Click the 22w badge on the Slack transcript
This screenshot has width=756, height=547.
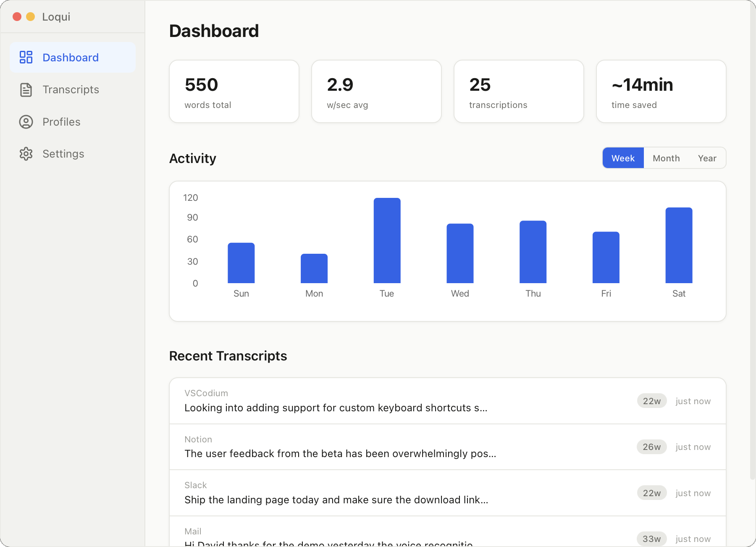[651, 493]
